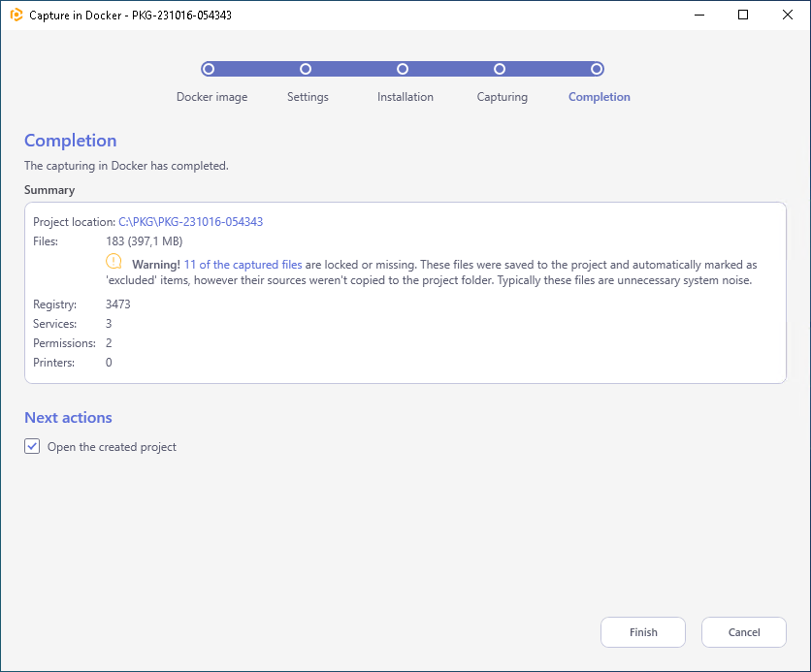Click the Permissions value 2
Viewport: 811px width, 672px height.
109,343
